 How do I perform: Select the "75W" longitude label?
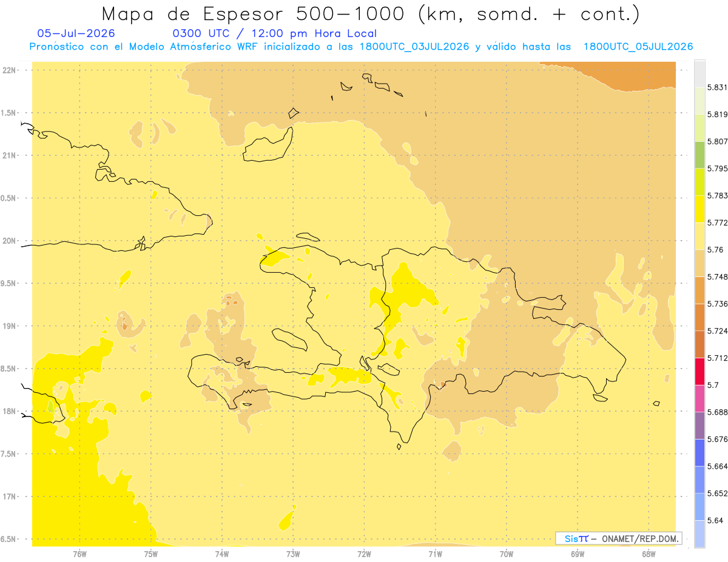click(151, 554)
